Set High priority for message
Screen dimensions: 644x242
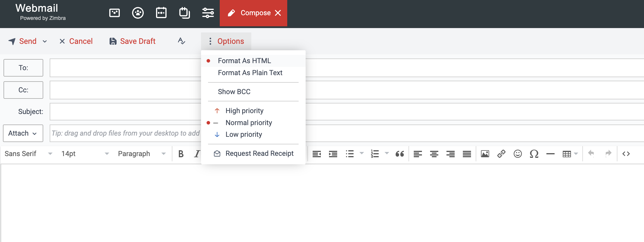point(253,111)
